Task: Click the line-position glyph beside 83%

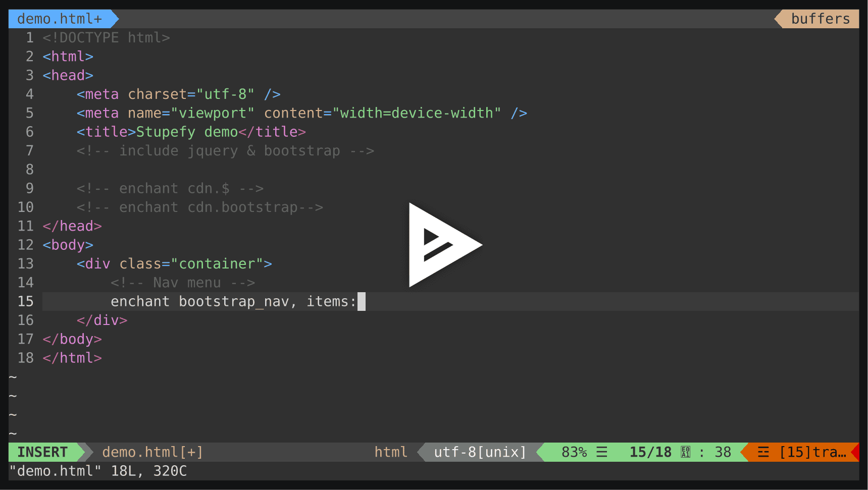Action: [x=602, y=452]
